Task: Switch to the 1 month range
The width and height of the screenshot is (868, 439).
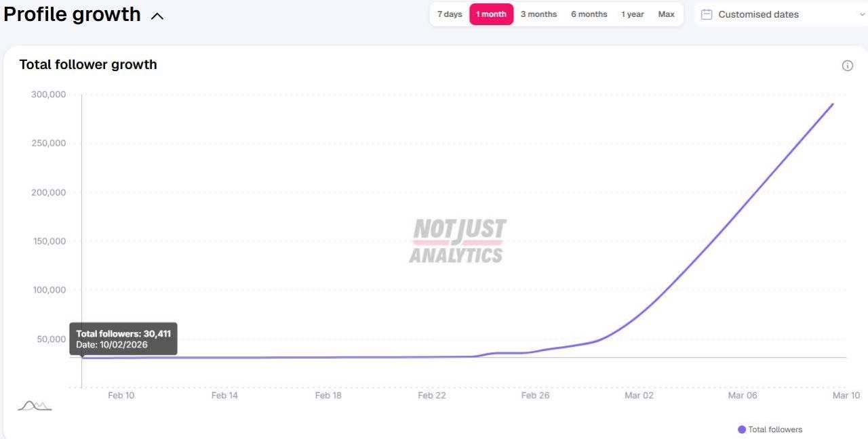Action: (491, 14)
